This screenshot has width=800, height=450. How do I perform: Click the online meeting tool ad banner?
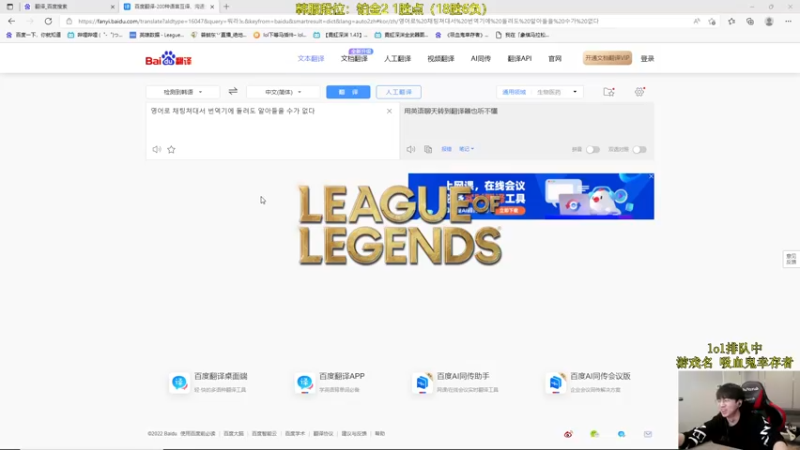[x=531, y=196]
